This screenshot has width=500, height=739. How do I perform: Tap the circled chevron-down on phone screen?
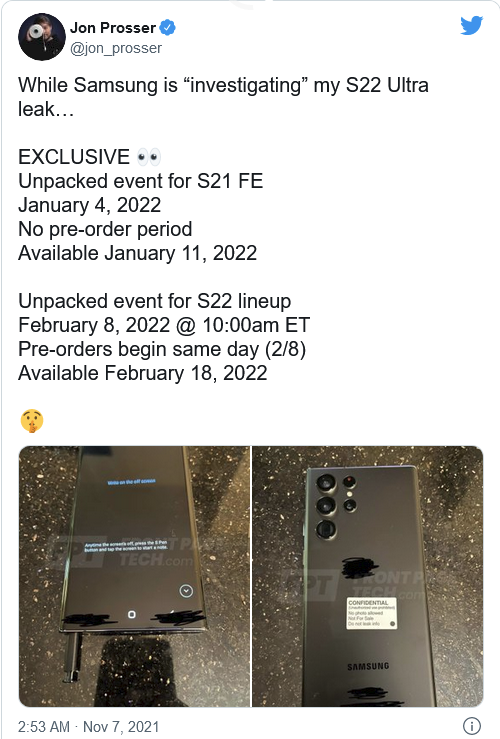[186, 591]
